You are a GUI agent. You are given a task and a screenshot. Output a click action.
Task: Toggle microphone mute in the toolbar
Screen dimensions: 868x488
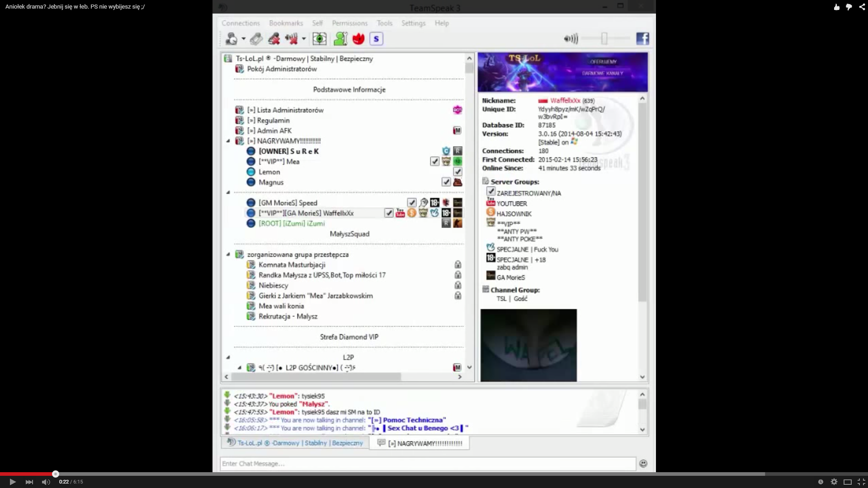point(274,39)
